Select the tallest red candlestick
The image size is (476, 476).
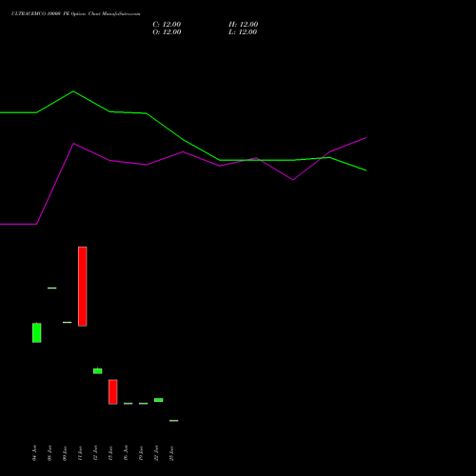tap(83, 287)
